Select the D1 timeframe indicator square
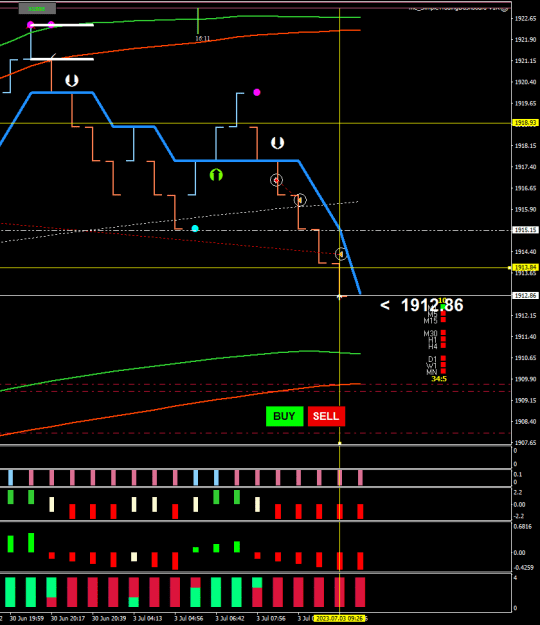Image resolution: width=540 pixels, height=625 pixels. (x=443, y=358)
